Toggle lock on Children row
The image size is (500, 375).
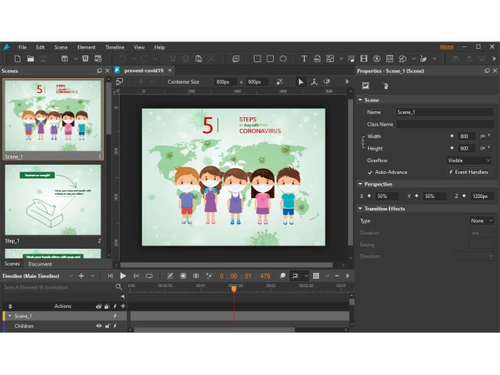tap(107, 326)
